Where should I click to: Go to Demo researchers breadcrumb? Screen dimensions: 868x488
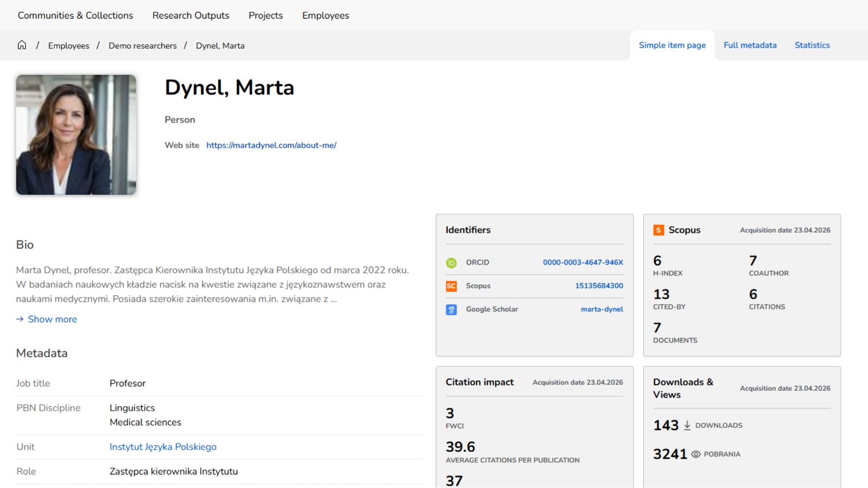click(x=143, y=46)
